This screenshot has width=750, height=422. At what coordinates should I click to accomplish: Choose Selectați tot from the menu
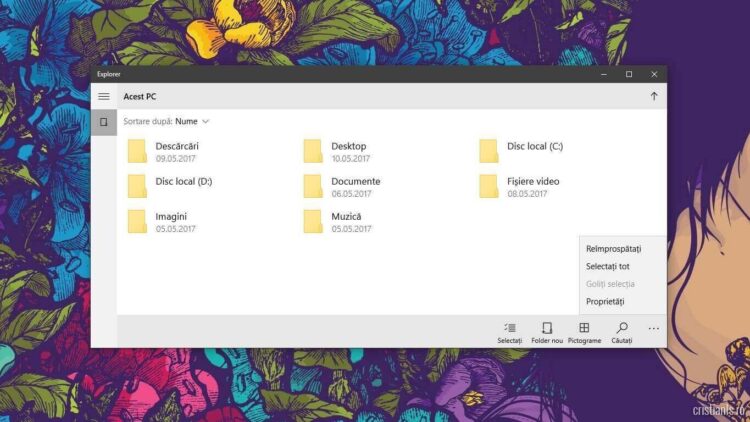pyautogui.click(x=607, y=266)
